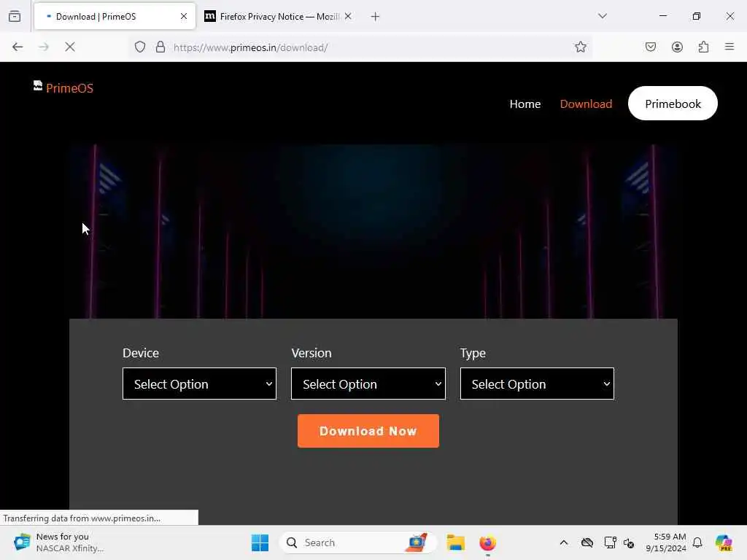Image resolution: width=747 pixels, height=560 pixels.
Task: Open Windows Start menu
Action: tap(260, 542)
